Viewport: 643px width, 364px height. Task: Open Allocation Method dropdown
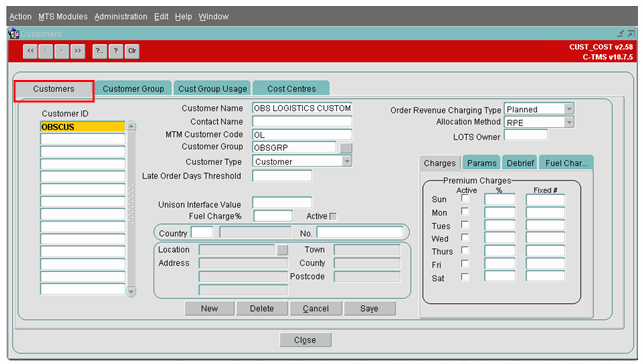pyautogui.click(x=569, y=122)
